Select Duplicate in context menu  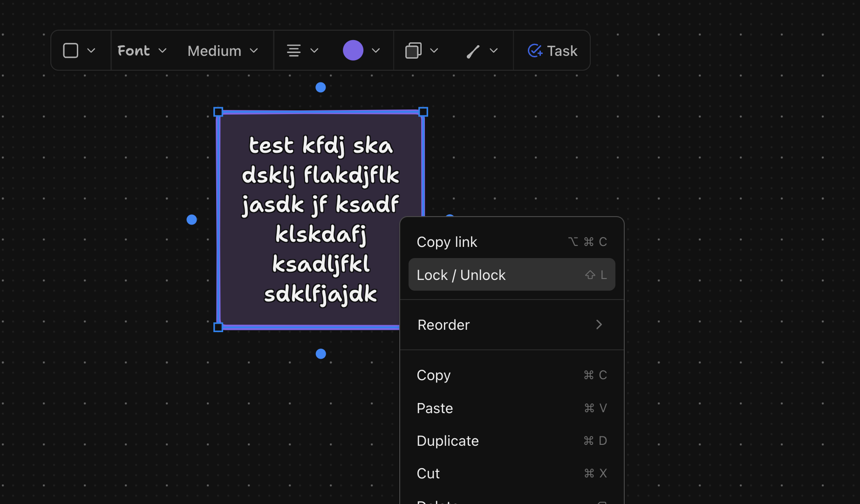(512, 441)
